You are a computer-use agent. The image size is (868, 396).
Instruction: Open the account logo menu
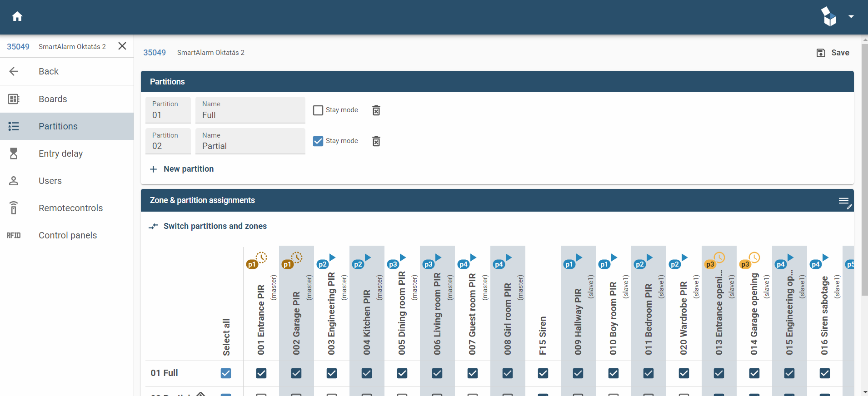(x=830, y=16)
